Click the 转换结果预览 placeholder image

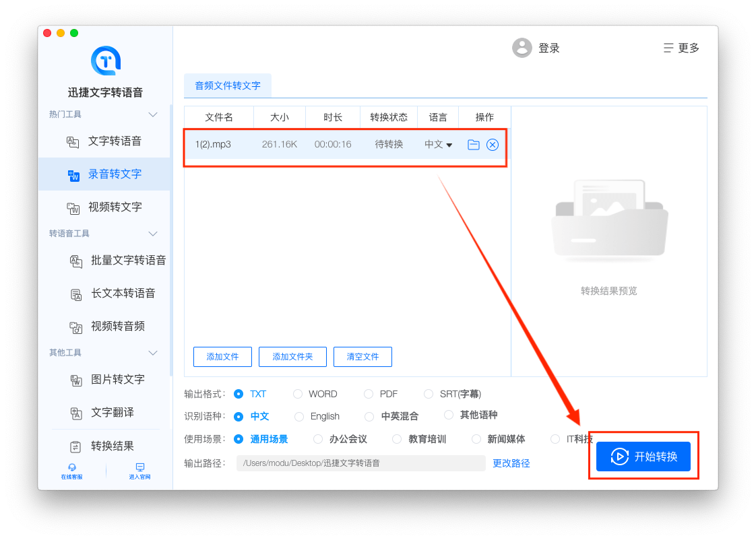point(609,221)
